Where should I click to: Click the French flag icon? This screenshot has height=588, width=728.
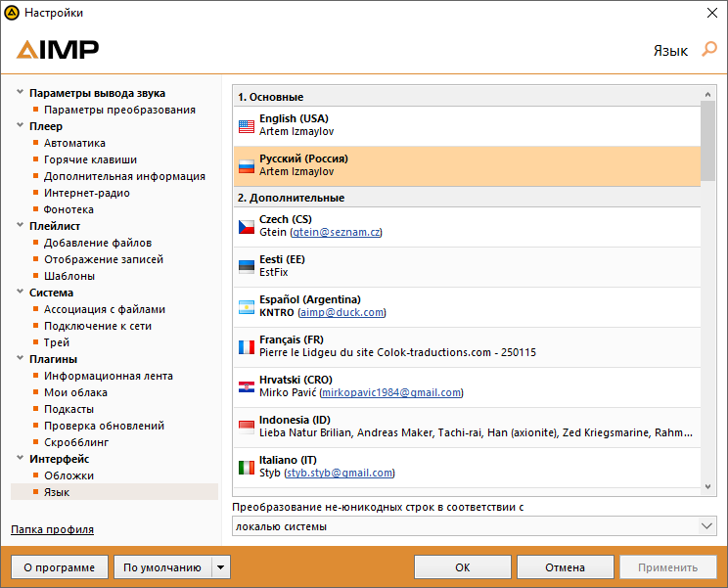[247, 346]
